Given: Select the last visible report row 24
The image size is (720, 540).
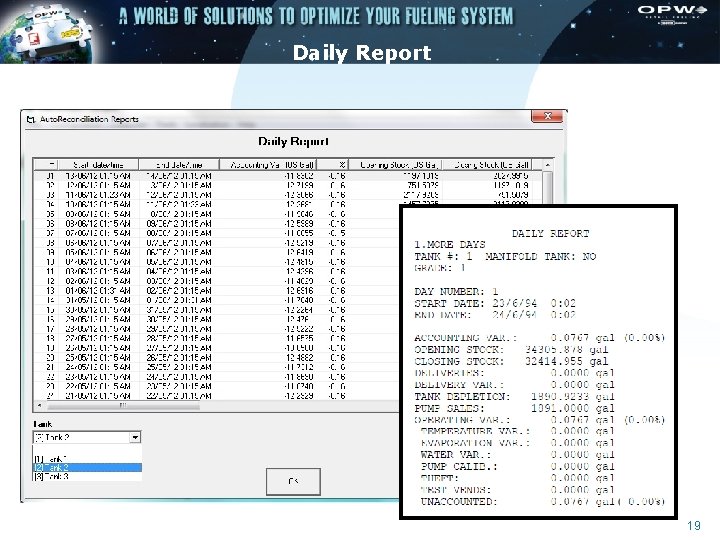Looking at the screenshot, I should (x=217, y=396).
